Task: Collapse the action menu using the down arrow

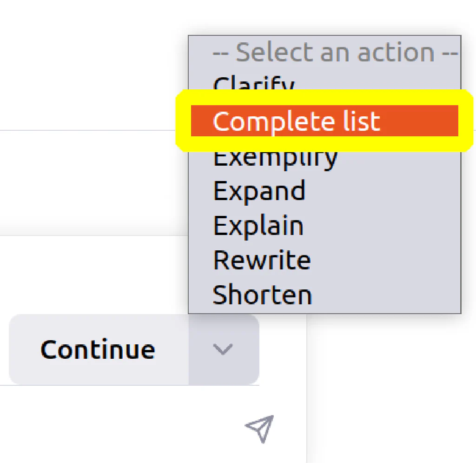Action: (x=224, y=349)
